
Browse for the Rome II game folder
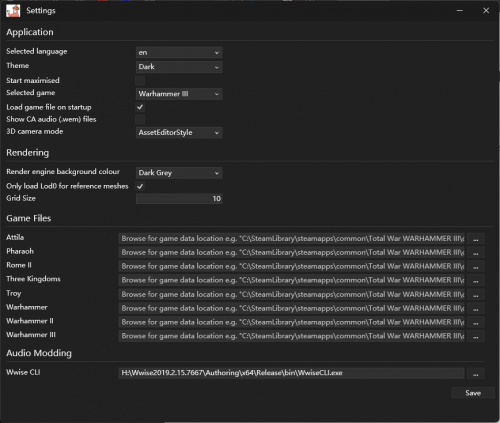(476, 267)
